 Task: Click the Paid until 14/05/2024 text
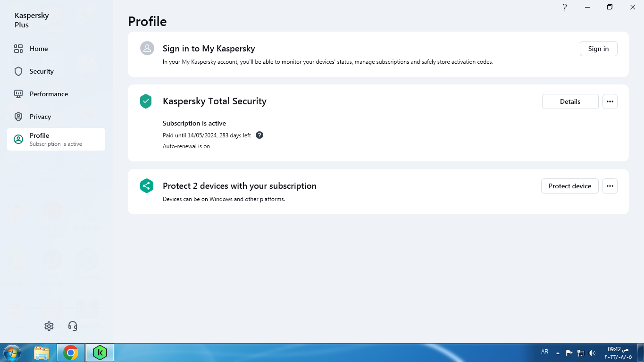click(x=207, y=135)
